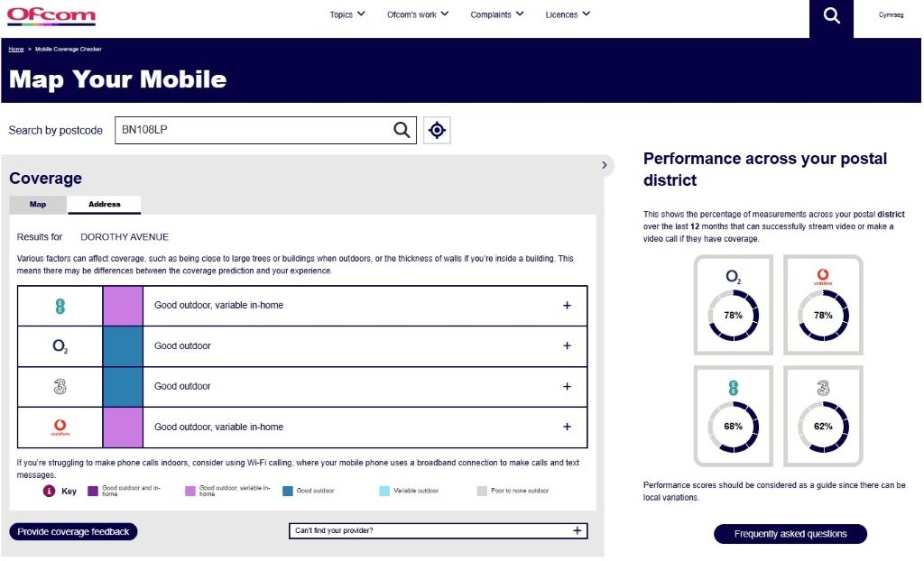Open the site search magnifier icon
This screenshot has height=561, width=924.
click(x=831, y=15)
